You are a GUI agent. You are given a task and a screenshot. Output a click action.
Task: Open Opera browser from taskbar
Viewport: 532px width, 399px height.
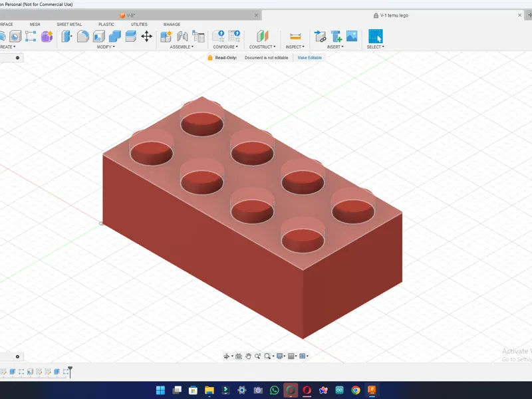tap(307, 390)
